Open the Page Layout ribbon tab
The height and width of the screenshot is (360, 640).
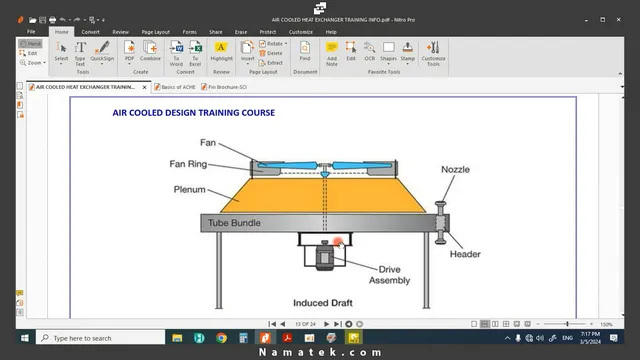[156, 32]
